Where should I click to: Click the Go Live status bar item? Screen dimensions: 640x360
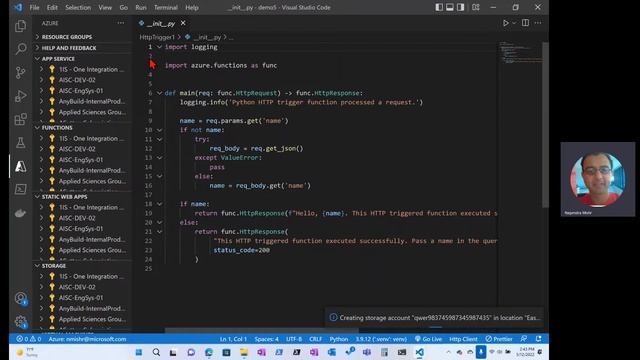(x=428, y=339)
